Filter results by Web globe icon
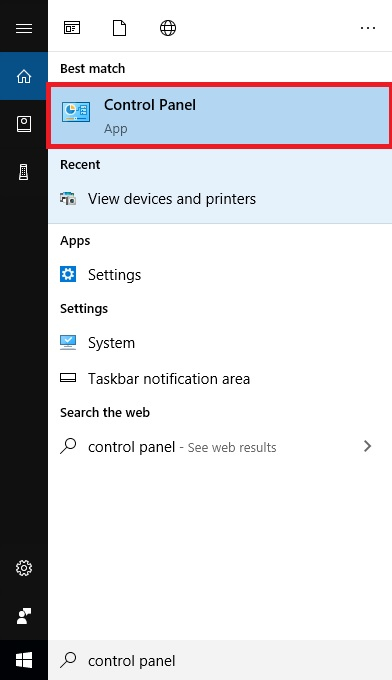The image size is (392, 680). 168,28
